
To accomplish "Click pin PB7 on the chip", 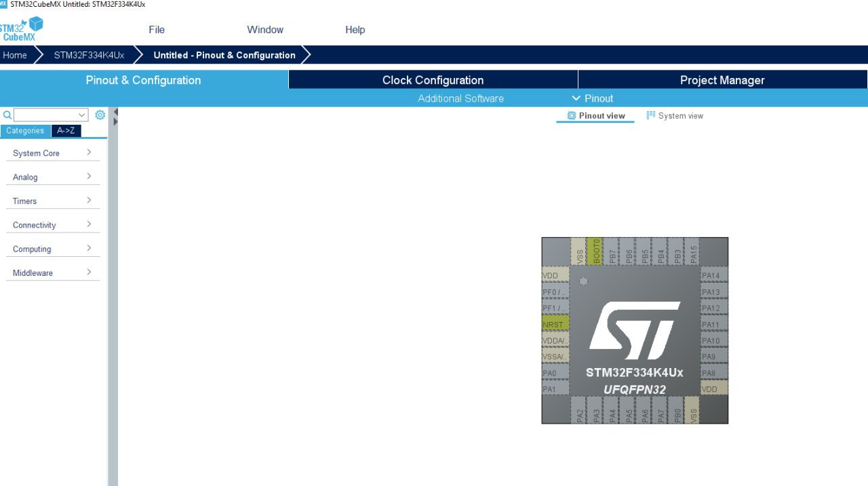I will 612,251.
